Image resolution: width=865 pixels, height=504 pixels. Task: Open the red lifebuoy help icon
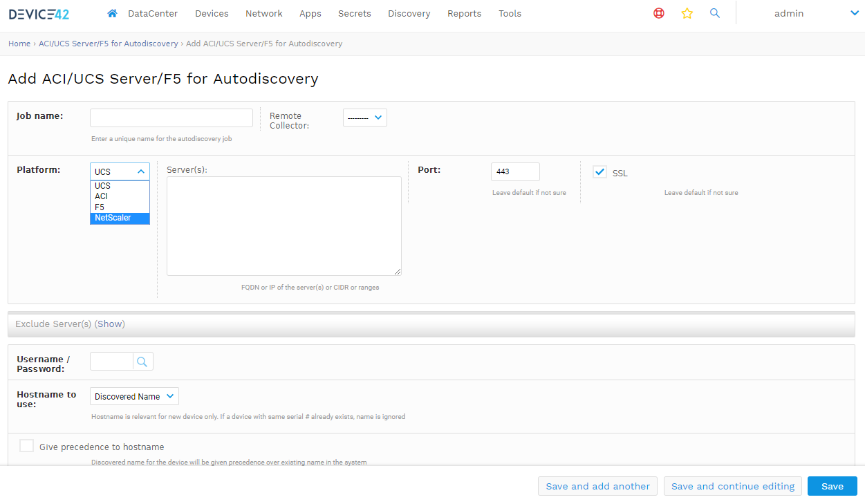click(x=659, y=13)
